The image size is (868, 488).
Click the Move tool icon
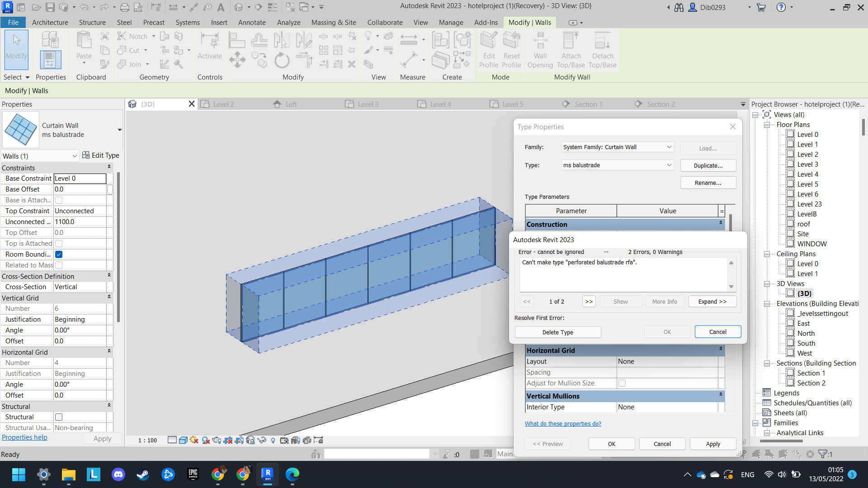tap(237, 60)
